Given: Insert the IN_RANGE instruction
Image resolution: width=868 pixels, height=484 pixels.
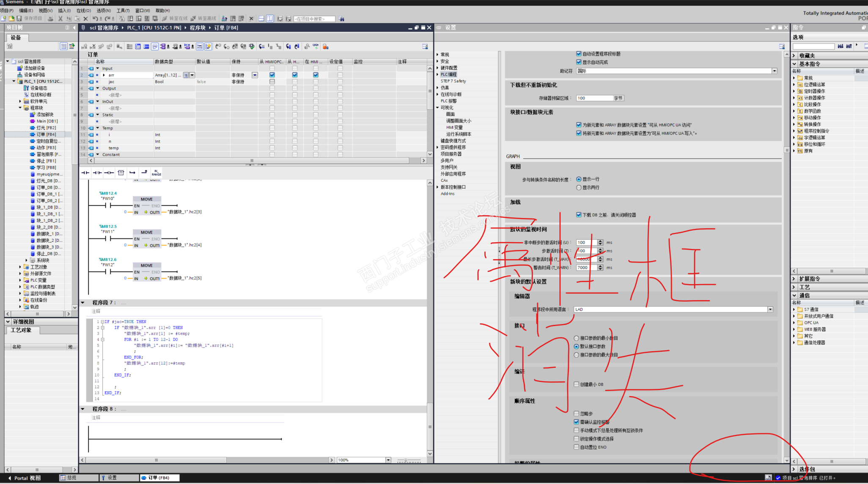Looking at the screenshot, I should 157,172.
